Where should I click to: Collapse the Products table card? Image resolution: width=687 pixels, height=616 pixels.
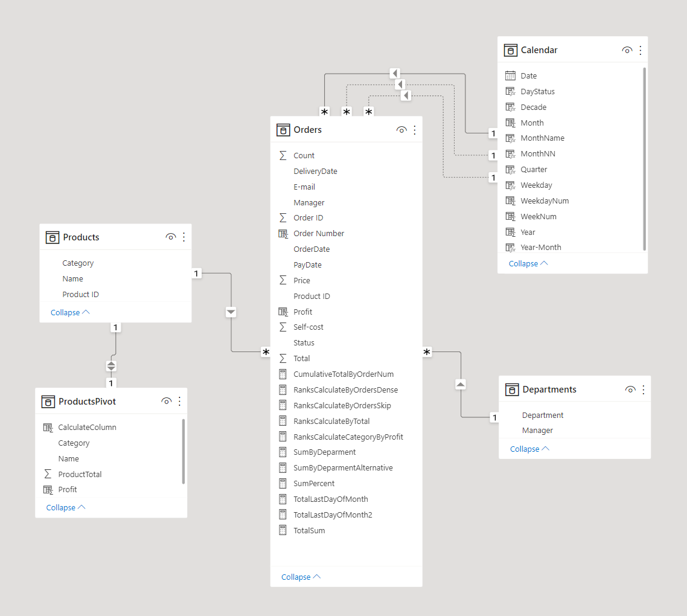69,313
